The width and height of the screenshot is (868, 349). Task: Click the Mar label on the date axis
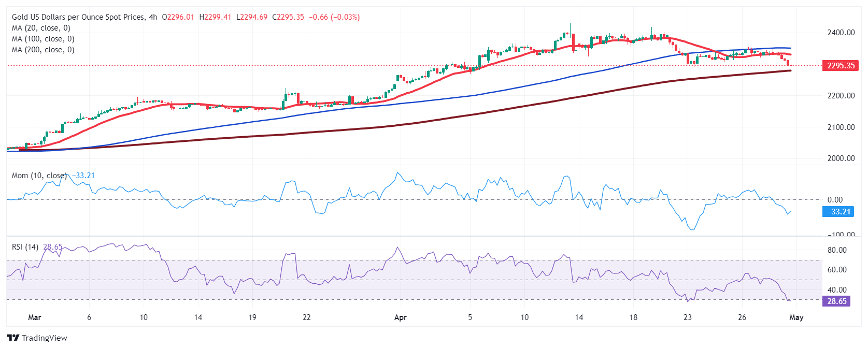point(35,317)
